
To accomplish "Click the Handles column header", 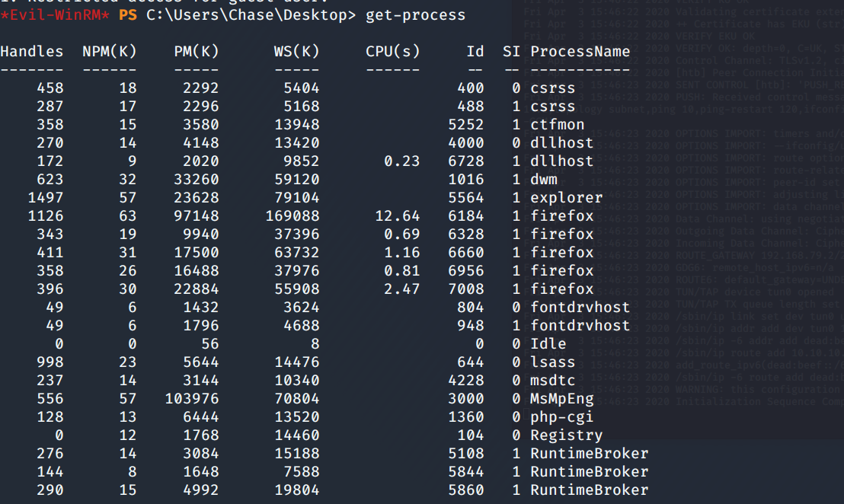I will click(x=32, y=52).
